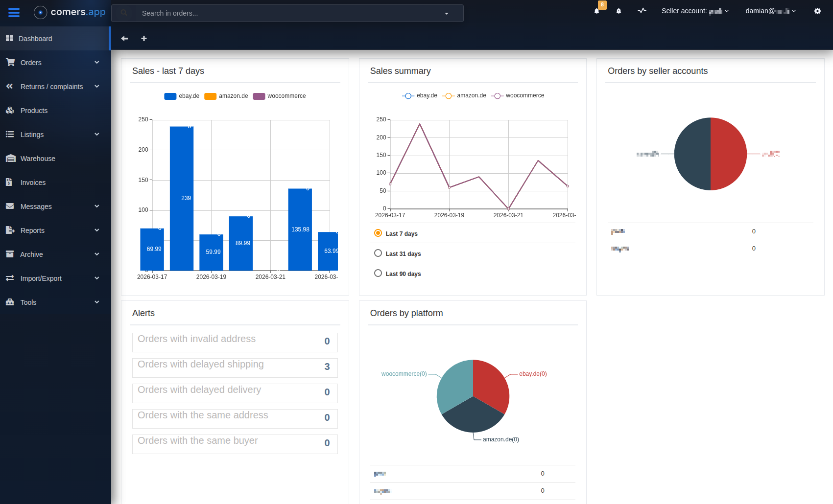Go to Invoices in the sidebar

(33, 183)
